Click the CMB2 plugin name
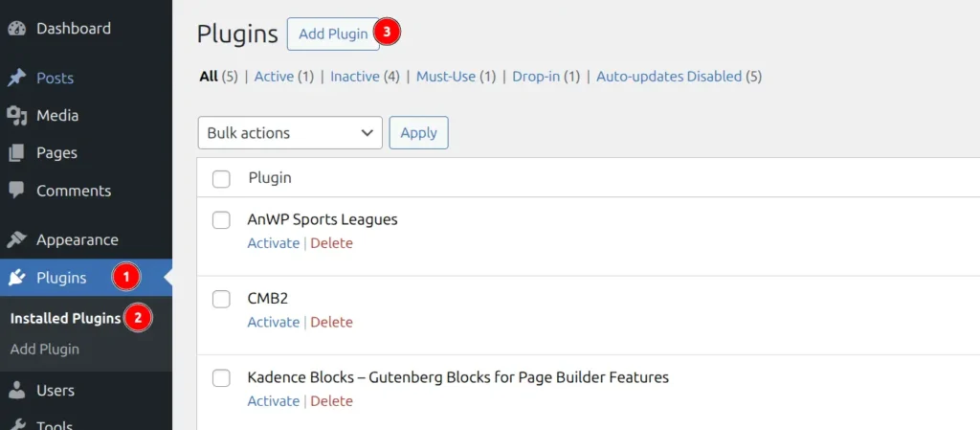 (268, 299)
